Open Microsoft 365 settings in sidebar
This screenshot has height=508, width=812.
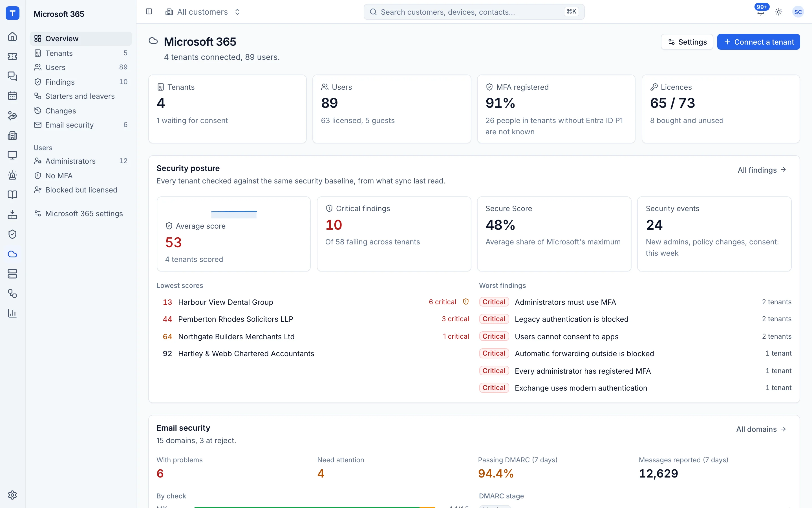pyautogui.click(x=81, y=214)
